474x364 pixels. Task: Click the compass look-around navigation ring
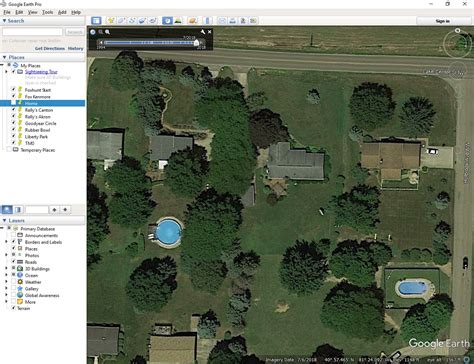457,43
